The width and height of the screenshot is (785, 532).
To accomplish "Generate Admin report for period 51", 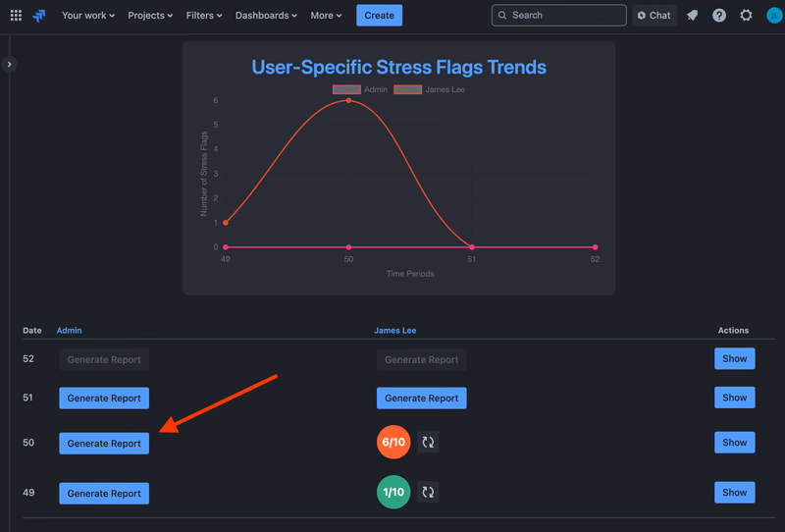I will [104, 399].
